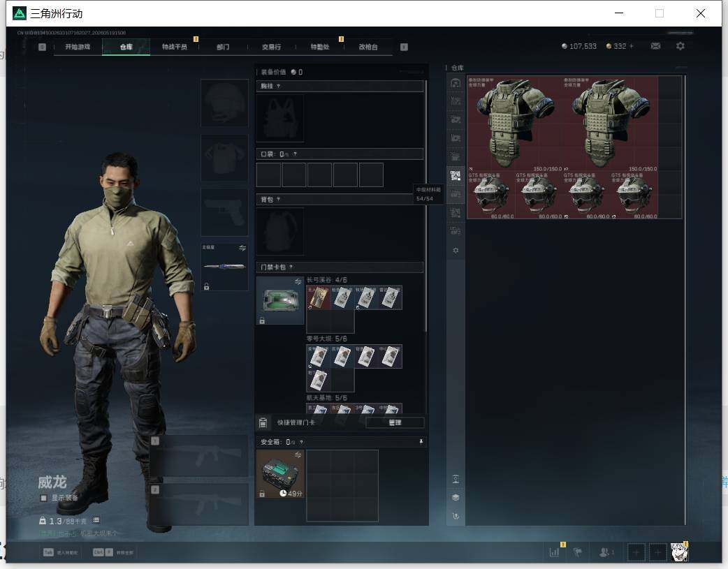Open warehouse sidebar gear settings
Screen dimensions: 728x569
pyautogui.click(x=456, y=250)
